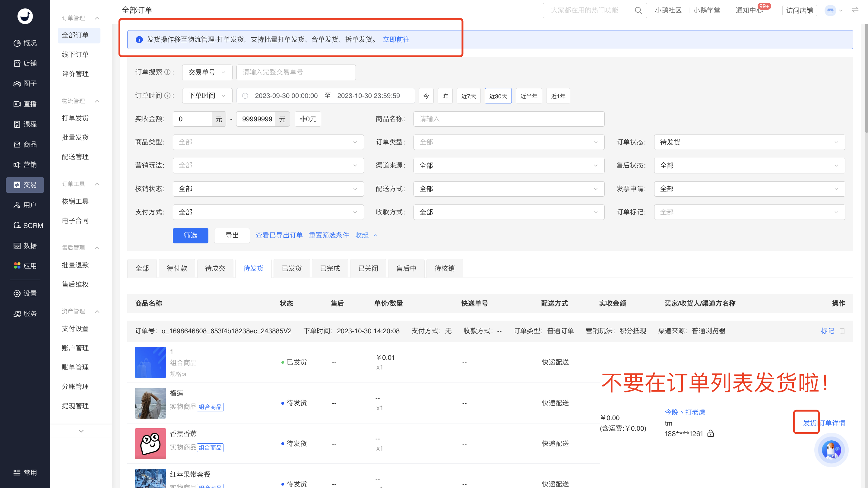This screenshot has height=488, width=868.
Task: Click the blue 筛选 filter button
Action: point(190,235)
